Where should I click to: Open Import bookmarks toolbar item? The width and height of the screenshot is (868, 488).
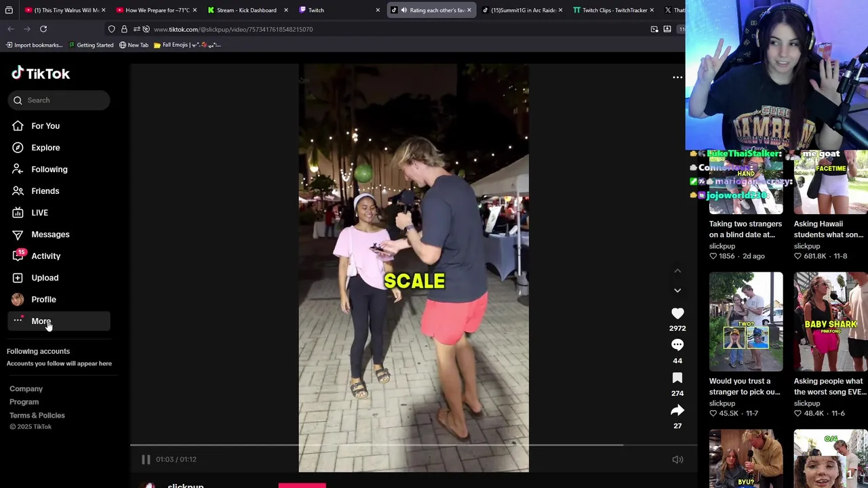(x=34, y=45)
